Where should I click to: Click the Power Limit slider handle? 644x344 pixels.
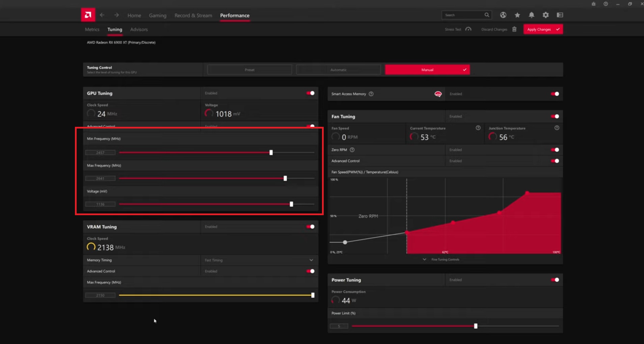coord(476,326)
